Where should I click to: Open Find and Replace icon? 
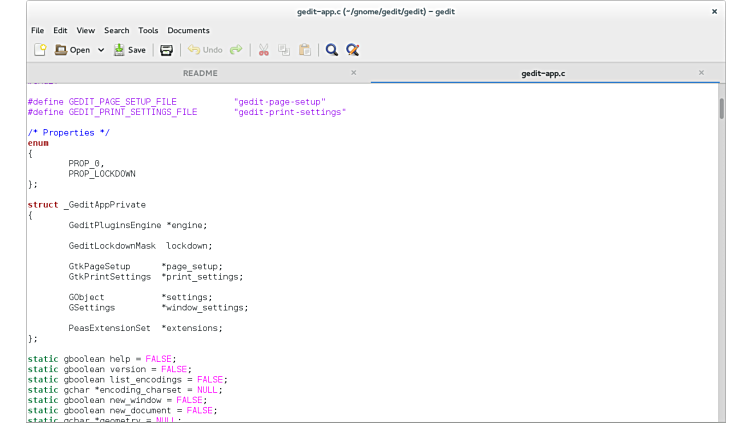352,50
